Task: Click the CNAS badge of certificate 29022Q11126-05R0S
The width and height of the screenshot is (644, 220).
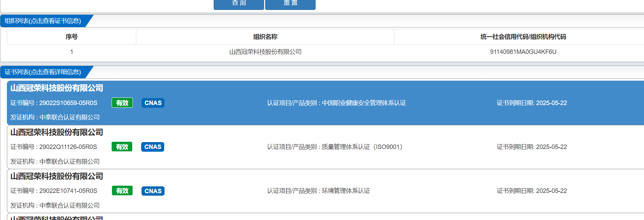Action: (152, 147)
